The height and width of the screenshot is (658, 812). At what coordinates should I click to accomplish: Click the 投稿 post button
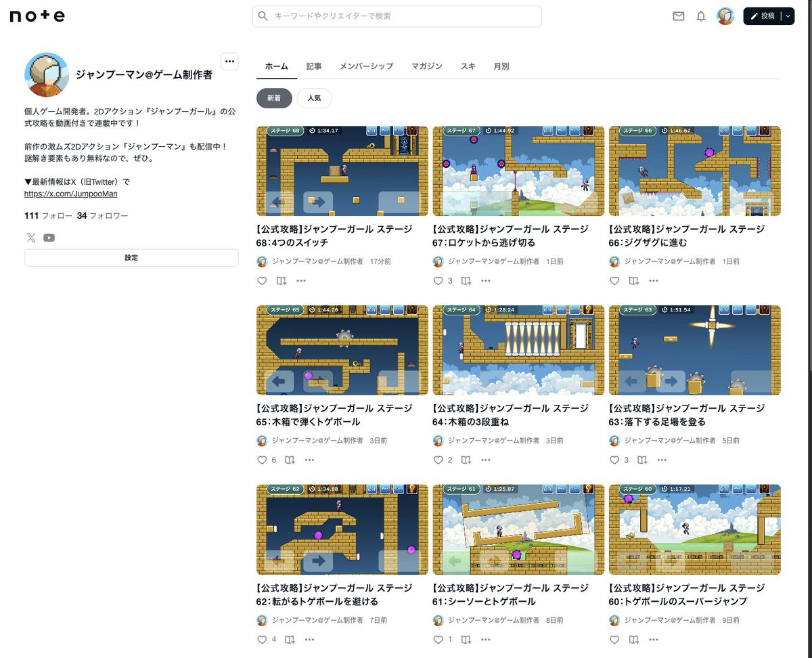tap(763, 16)
